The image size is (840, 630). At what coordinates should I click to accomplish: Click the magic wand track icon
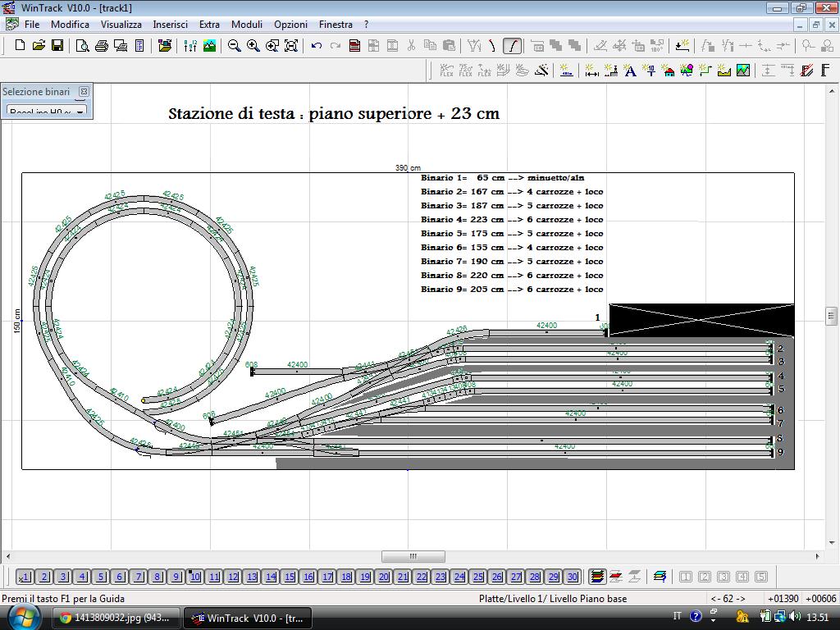pos(542,71)
